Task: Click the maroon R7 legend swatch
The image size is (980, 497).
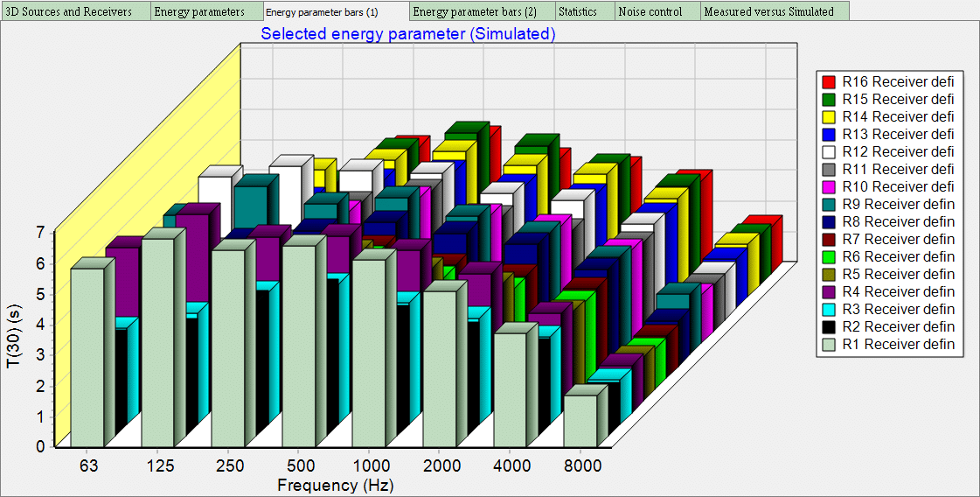Action: [x=829, y=239]
